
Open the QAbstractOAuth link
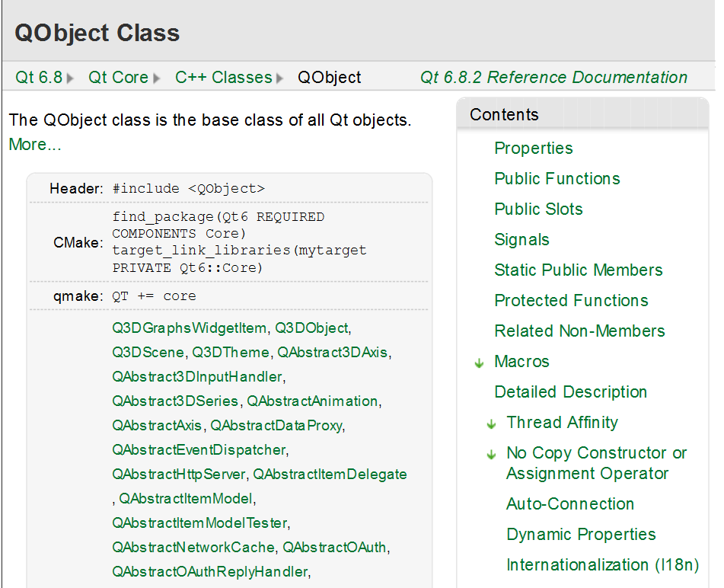point(334,548)
